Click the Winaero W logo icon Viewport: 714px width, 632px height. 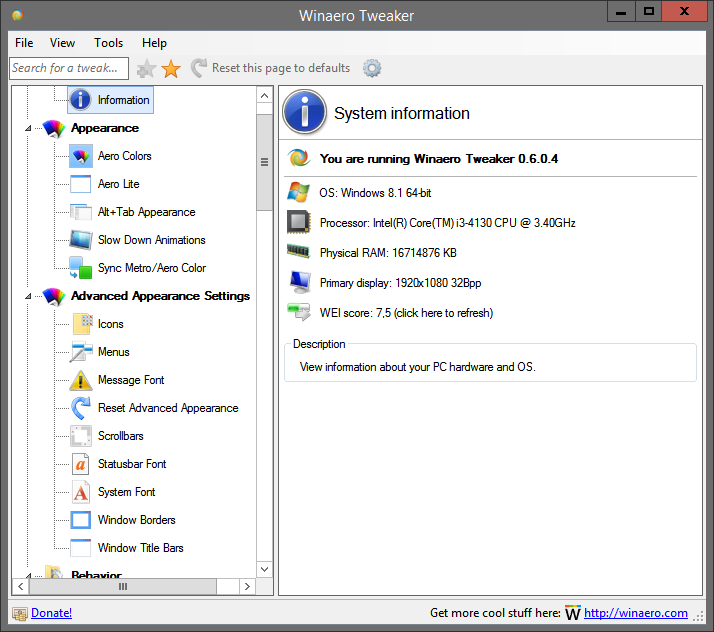(572, 613)
